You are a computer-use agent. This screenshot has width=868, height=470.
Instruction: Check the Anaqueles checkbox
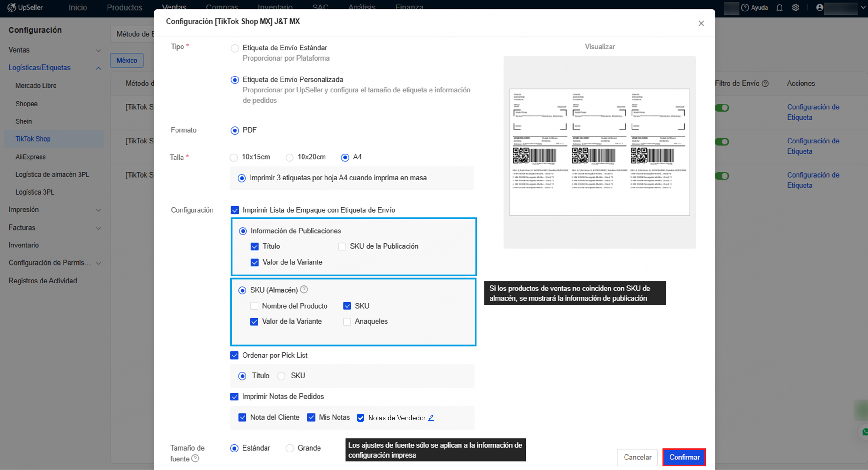point(347,321)
